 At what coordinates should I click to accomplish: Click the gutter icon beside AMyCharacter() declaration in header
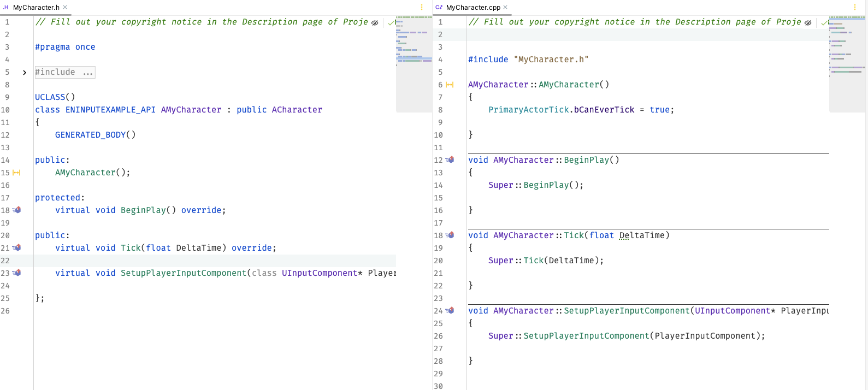(x=16, y=173)
